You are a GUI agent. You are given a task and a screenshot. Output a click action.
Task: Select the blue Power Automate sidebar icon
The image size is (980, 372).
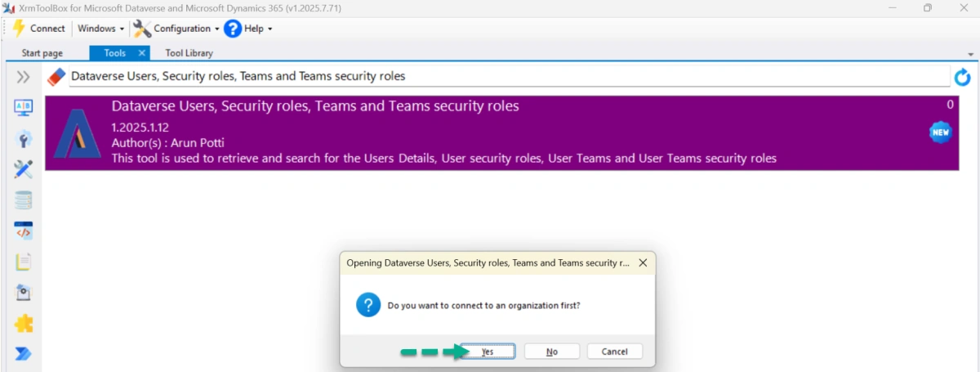point(23,354)
